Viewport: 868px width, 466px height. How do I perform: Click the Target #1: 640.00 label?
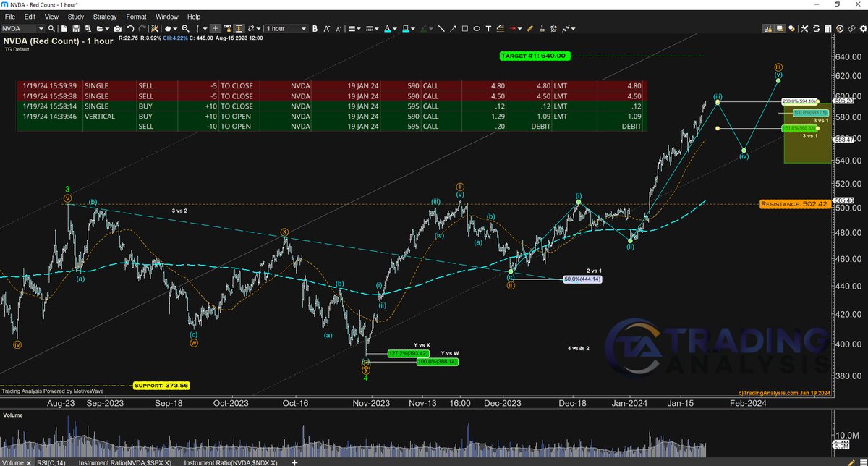(535, 56)
